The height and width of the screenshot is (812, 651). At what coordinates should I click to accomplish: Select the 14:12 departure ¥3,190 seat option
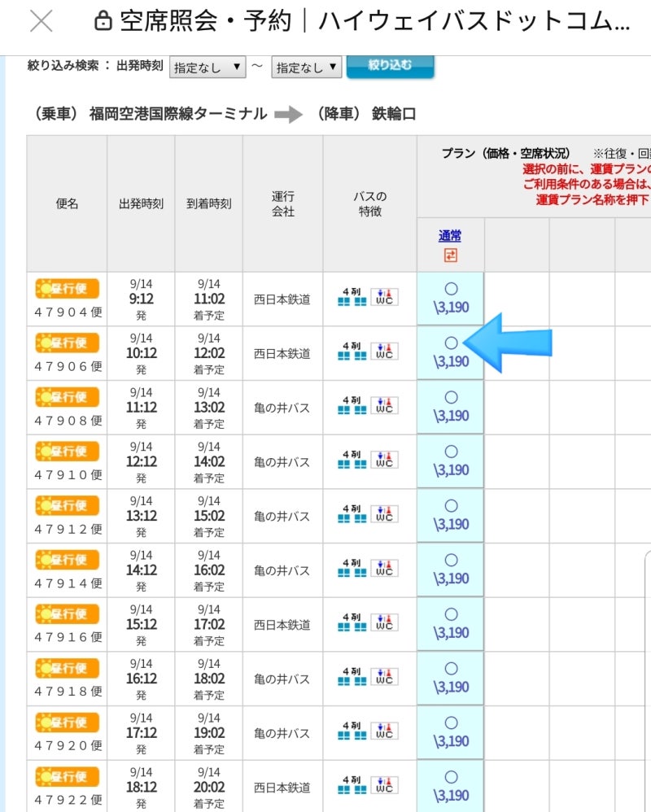[451, 570]
